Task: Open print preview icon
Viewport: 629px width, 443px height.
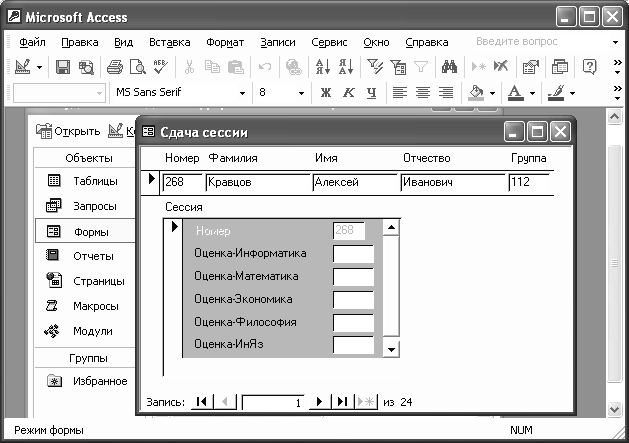Action: pyautogui.click(x=138, y=67)
